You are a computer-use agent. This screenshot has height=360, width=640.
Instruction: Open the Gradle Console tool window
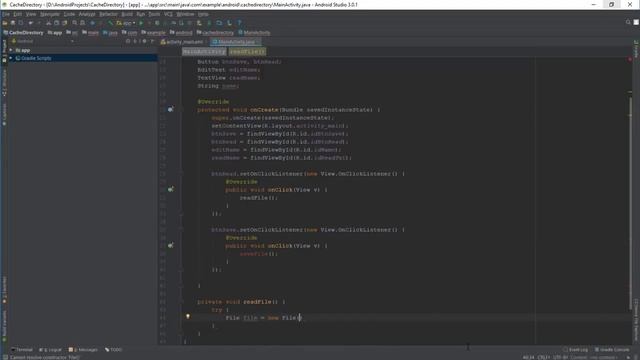[x=612, y=350]
